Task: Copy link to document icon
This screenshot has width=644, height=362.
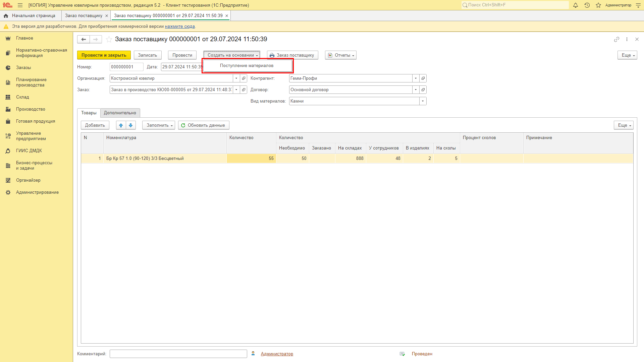Action: click(x=616, y=39)
